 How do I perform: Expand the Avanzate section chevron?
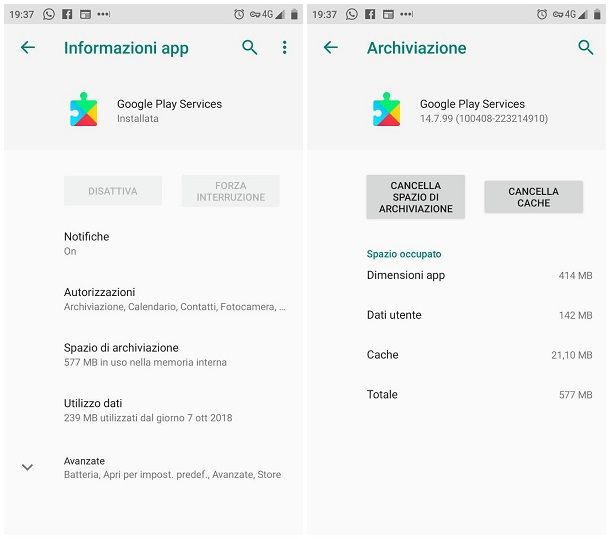click(27, 467)
